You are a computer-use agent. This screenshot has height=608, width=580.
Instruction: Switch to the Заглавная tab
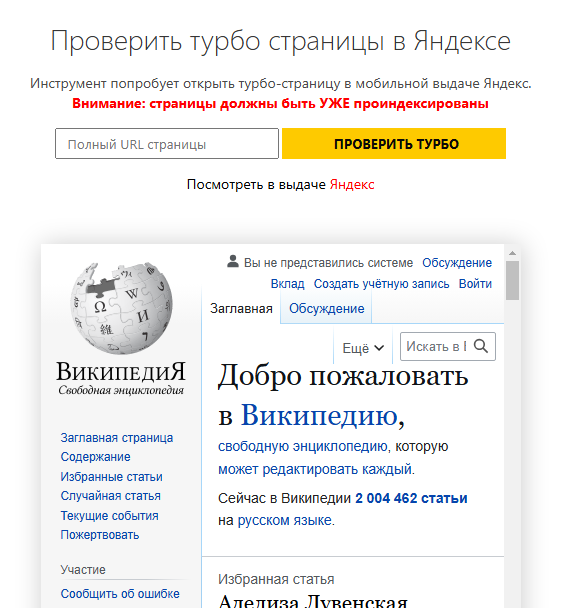[x=241, y=309]
